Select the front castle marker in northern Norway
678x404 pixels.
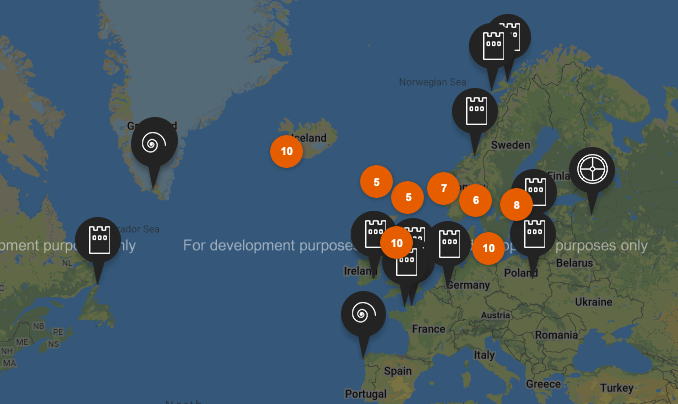point(492,45)
